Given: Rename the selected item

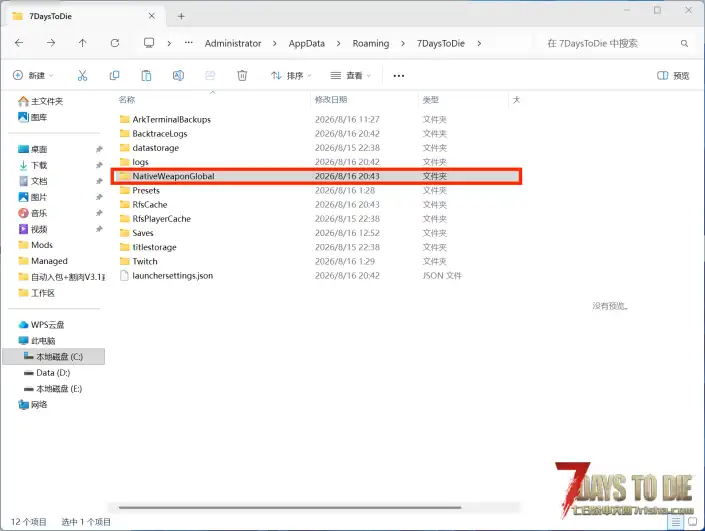Looking at the screenshot, I should pos(178,76).
